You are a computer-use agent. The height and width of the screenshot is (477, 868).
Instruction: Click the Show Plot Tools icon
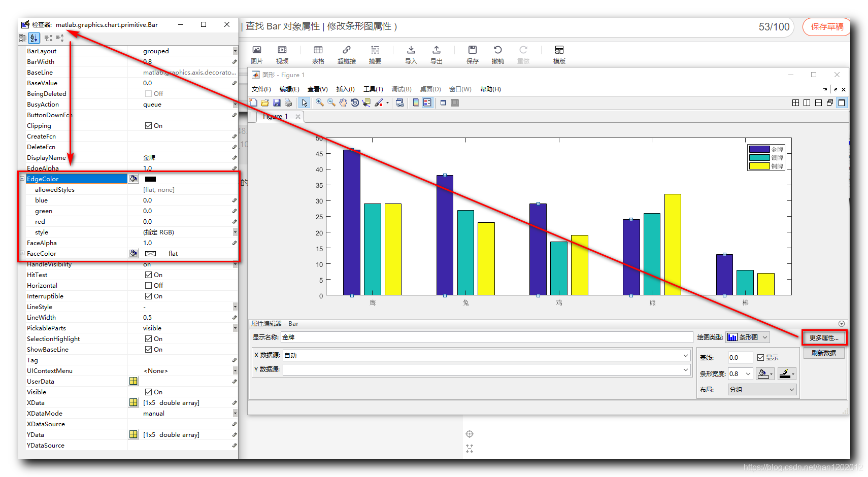coord(455,103)
